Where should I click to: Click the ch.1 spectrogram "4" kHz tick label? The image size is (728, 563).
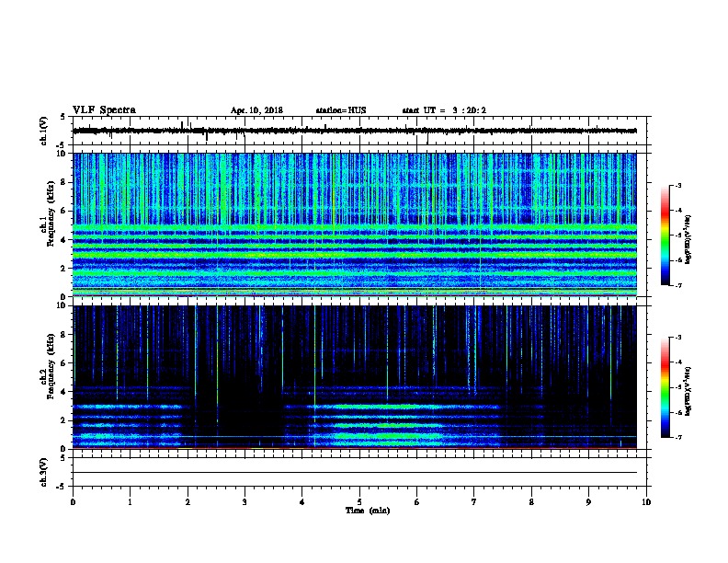pyautogui.click(x=63, y=240)
